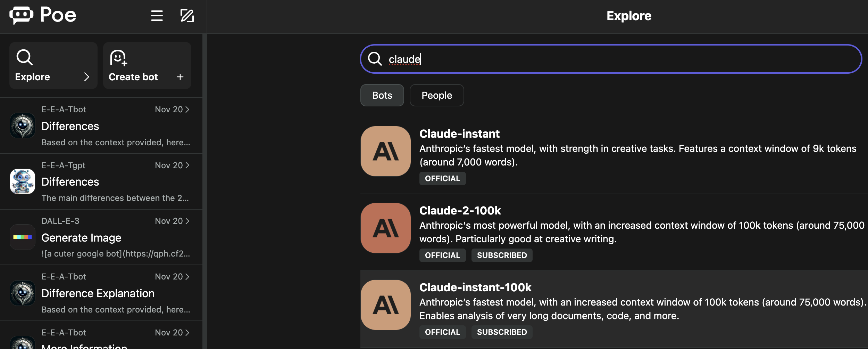Click the Poe wordmark text
Screen dimensions: 868x349
pyautogui.click(x=58, y=15)
